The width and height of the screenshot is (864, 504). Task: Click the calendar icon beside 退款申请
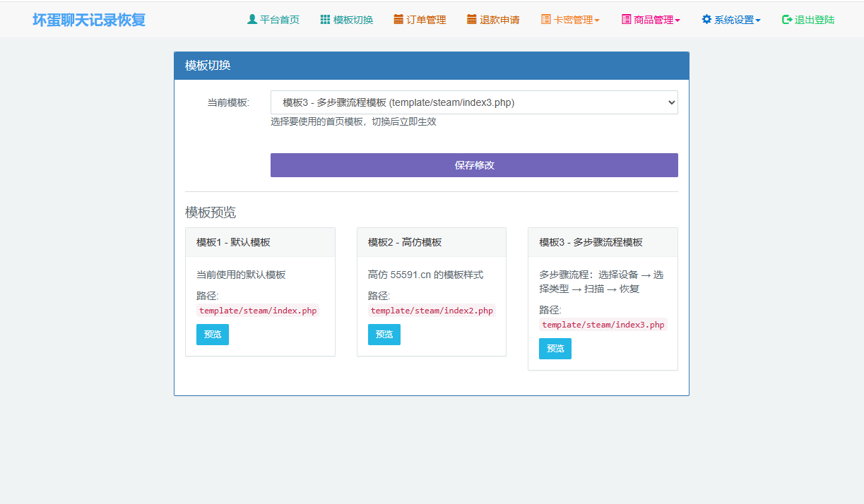472,20
